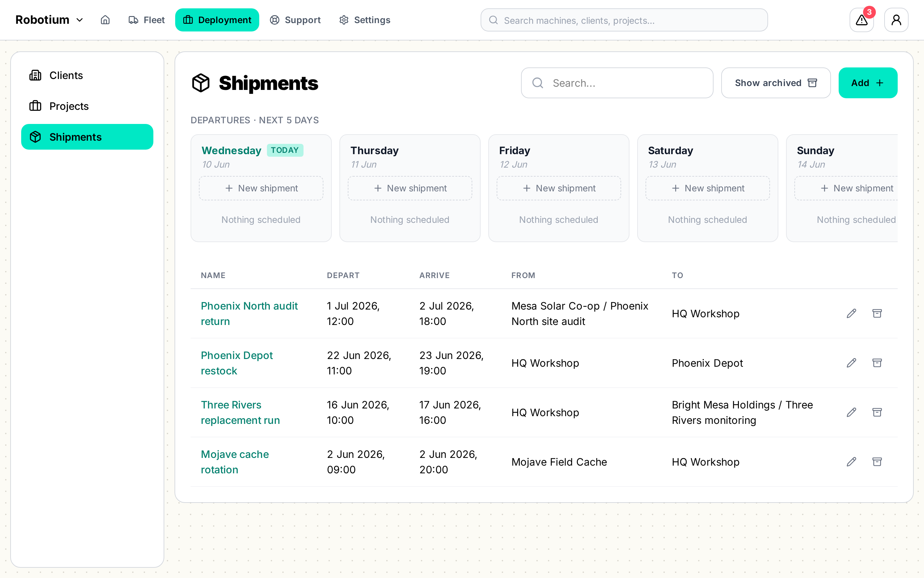Open the Three Rivers replacement run link
The width and height of the screenshot is (924, 578).
pyautogui.click(x=240, y=412)
